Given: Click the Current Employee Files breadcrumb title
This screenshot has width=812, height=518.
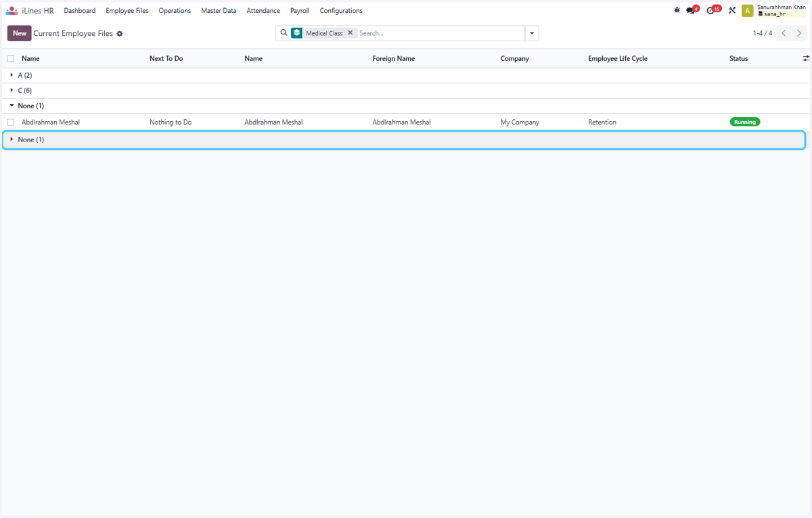Looking at the screenshot, I should click(73, 33).
